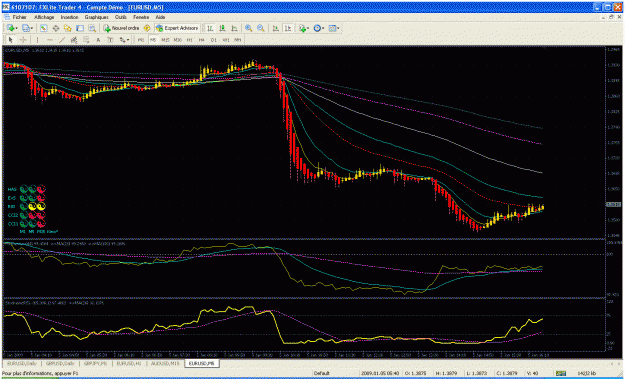Toggle the Strategy Tester icon
The image size is (625, 379).
coord(92,28)
